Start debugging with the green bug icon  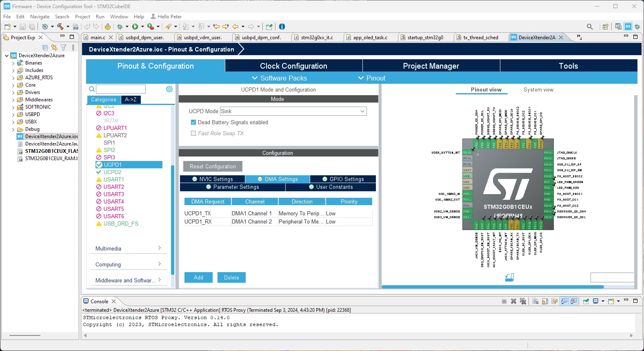coord(120,27)
